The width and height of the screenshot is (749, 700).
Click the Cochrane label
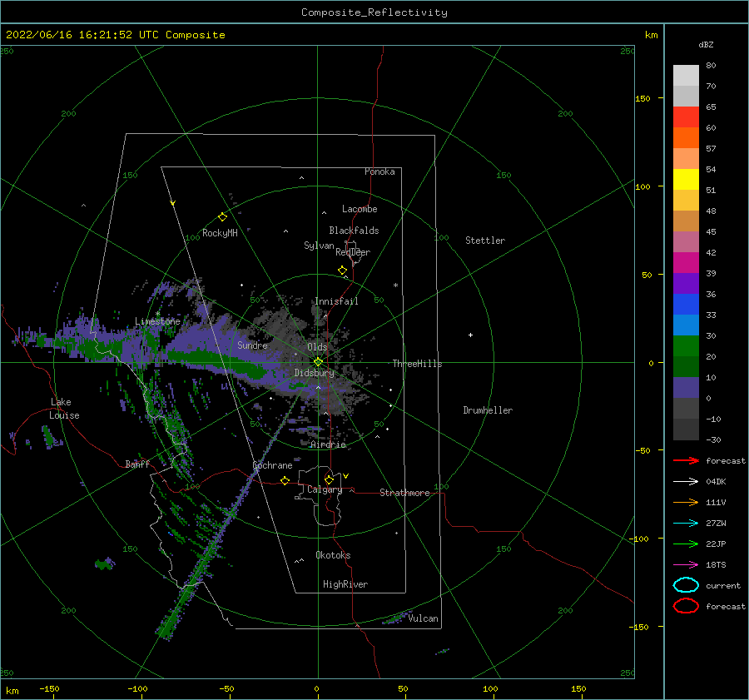pos(272,465)
